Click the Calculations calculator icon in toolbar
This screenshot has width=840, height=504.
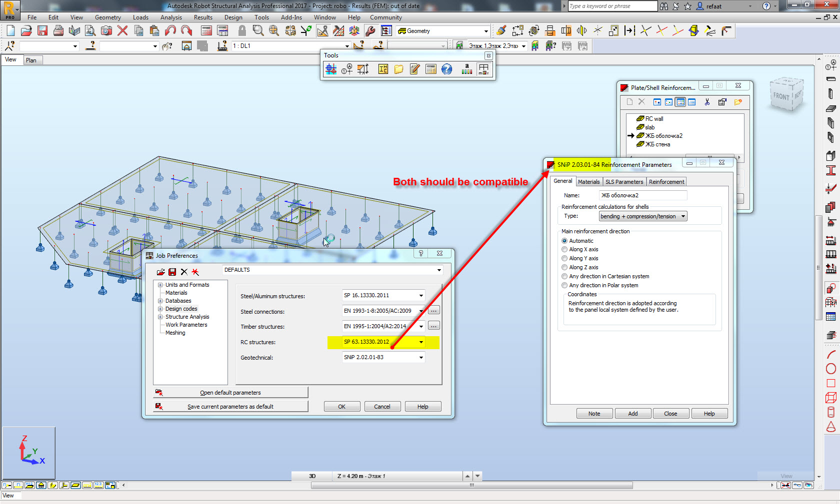click(x=206, y=31)
